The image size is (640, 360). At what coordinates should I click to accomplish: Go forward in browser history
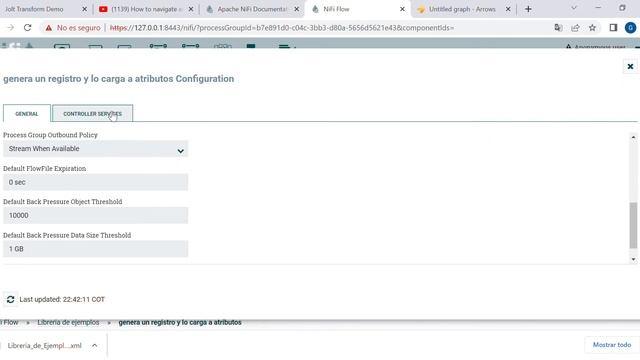click(10, 28)
